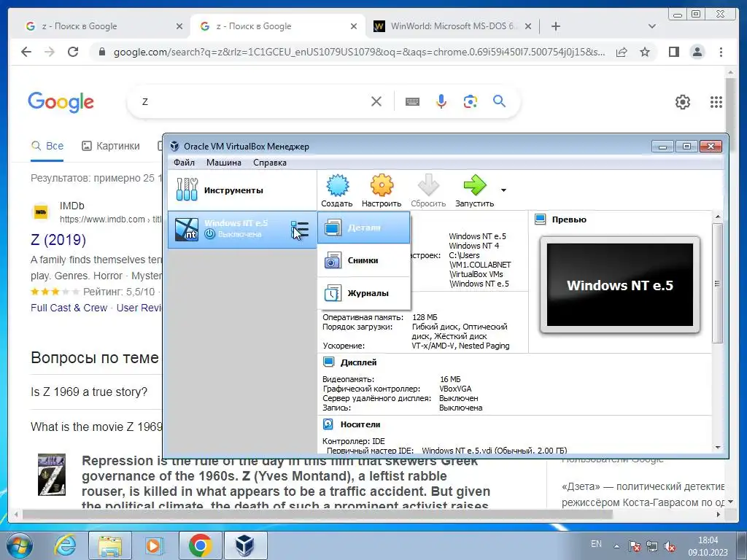The height and width of the screenshot is (560, 747).
Task: Open the Full Cast & Crew link
Action: click(x=69, y=308)
